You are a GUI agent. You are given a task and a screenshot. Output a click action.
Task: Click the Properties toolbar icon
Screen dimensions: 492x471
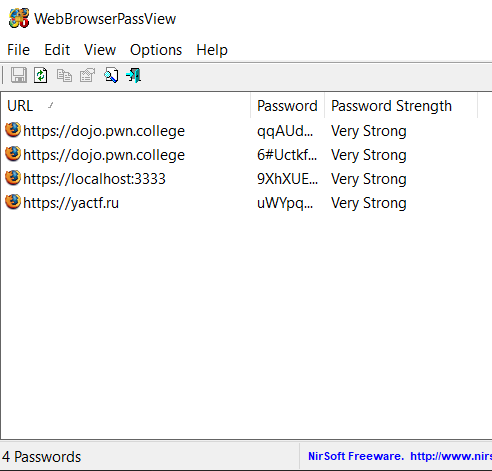click(x=87, y=75)
